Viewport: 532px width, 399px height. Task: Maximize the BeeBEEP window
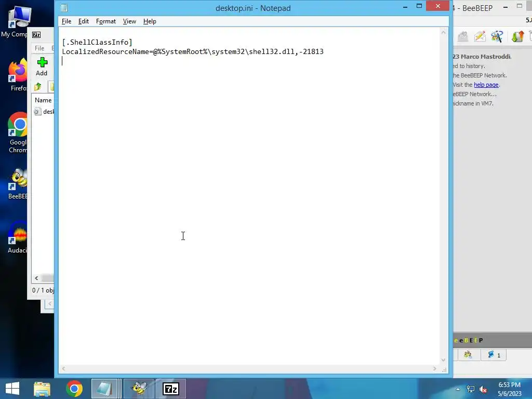pyautogui.click(x=520, y=6)
